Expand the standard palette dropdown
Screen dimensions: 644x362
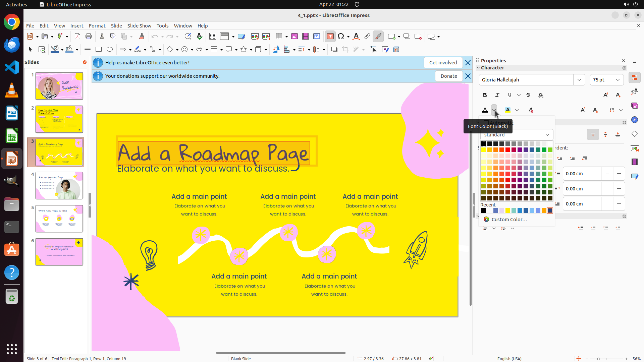click(x=547, y=135)
